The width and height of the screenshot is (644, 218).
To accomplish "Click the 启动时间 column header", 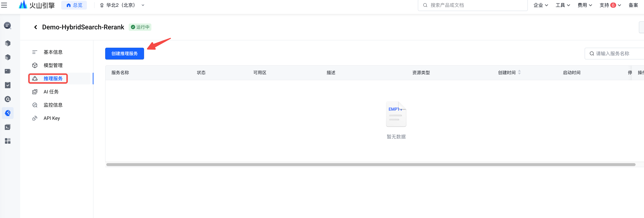I will tap(571, 73).
